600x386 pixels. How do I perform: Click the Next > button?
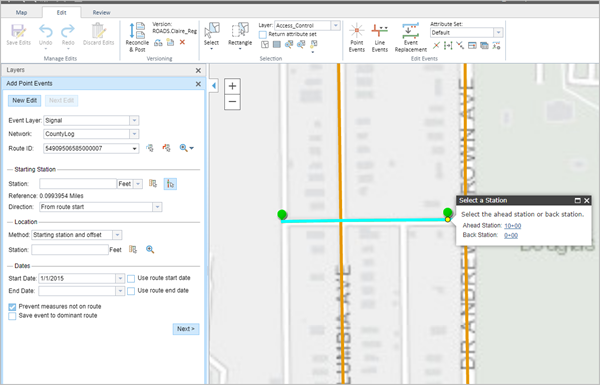pyautogui.click(x=186, y=329)
